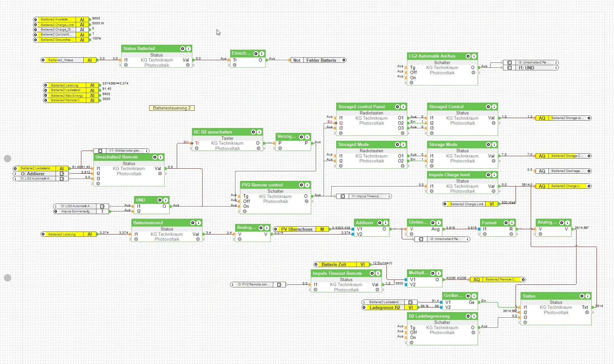The width and height of the screenshot is (614, 364).
Task: Open gear icon on Impuls Timeout Remote block
Action: pos(372,274)
